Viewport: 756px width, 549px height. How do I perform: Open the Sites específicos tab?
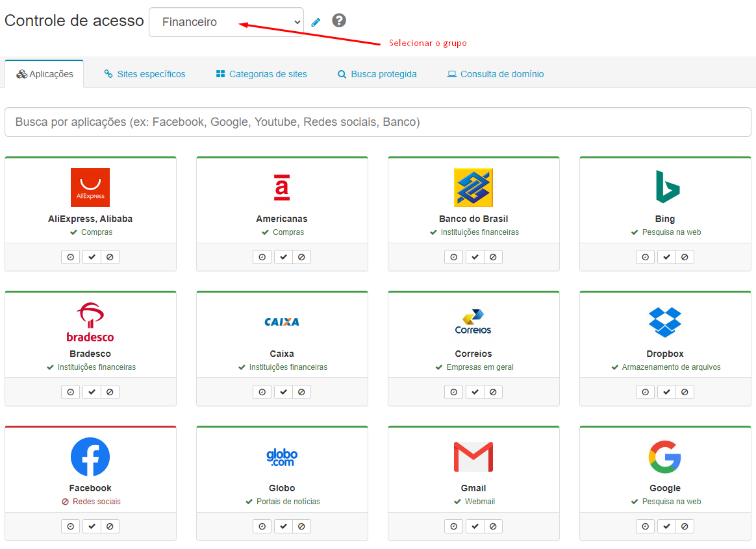pos(145,74)
